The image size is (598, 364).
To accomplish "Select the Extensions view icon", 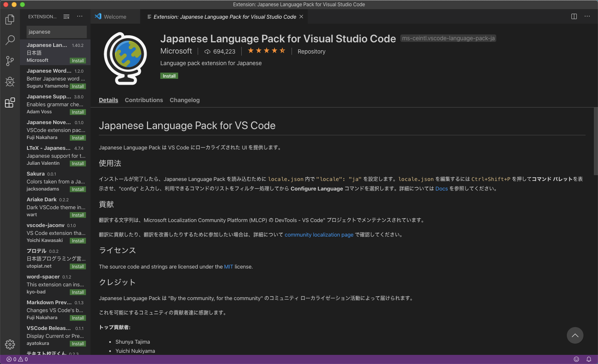I will (x=10, y=103).
